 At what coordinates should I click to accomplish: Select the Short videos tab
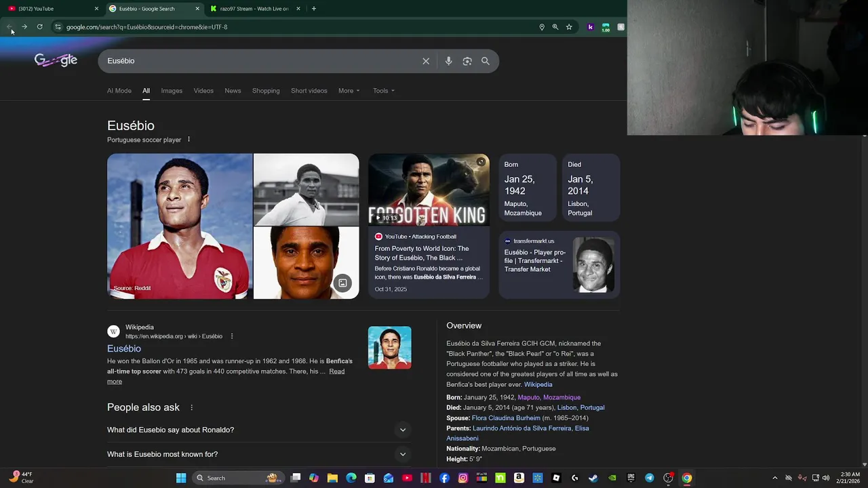(x=309, y=91)
